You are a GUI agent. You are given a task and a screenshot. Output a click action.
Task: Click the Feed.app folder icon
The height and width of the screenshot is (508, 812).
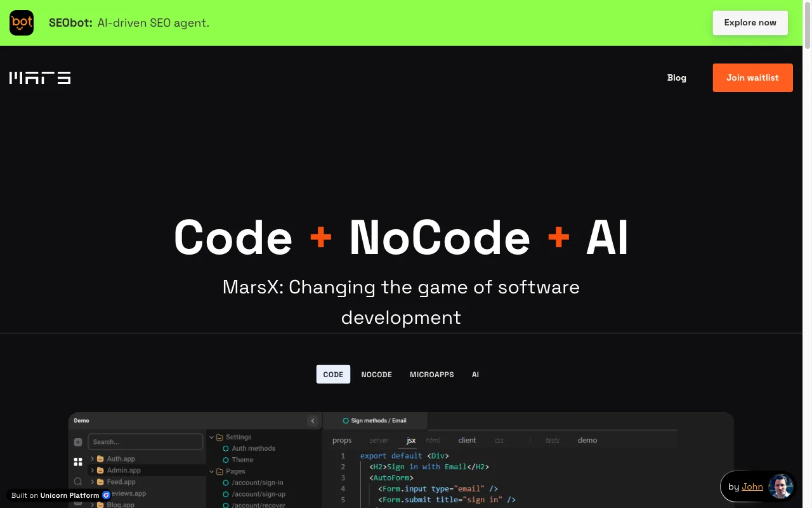[x=100, y=482]
